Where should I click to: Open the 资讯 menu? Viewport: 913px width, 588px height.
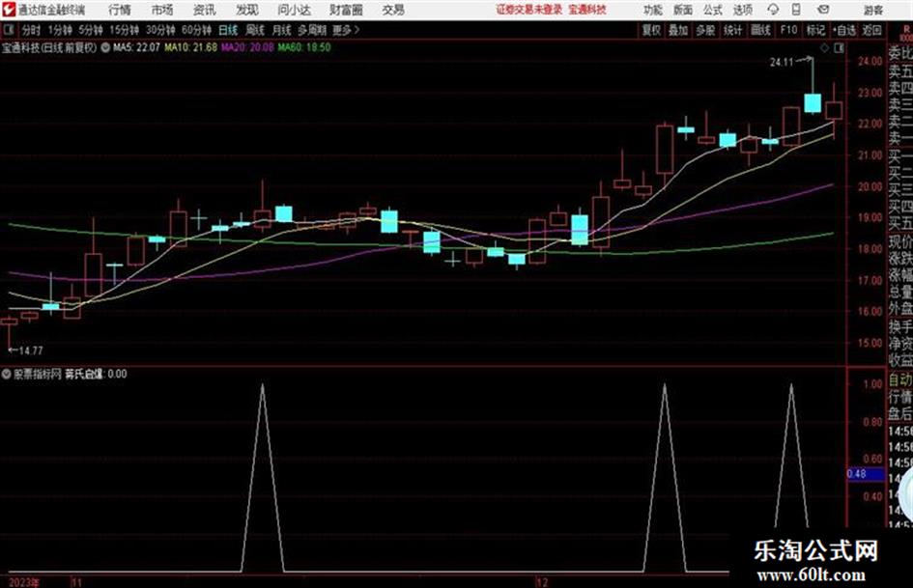[x=205, y=10]
